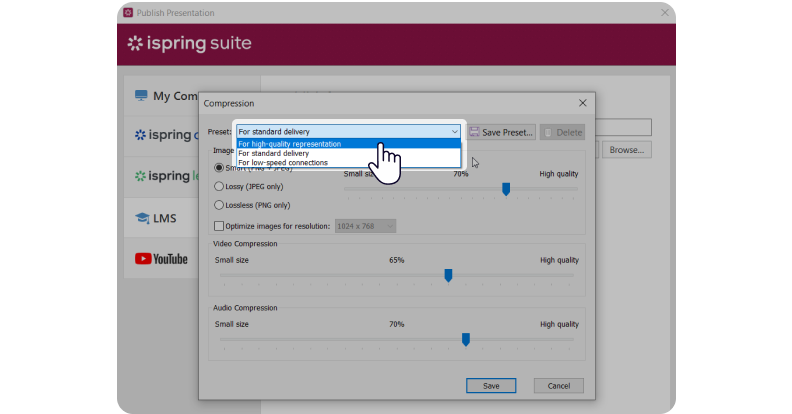Open My Computer tab in Publish window
The width and height of the screenshot is (792, 414).
click(162, 96)
